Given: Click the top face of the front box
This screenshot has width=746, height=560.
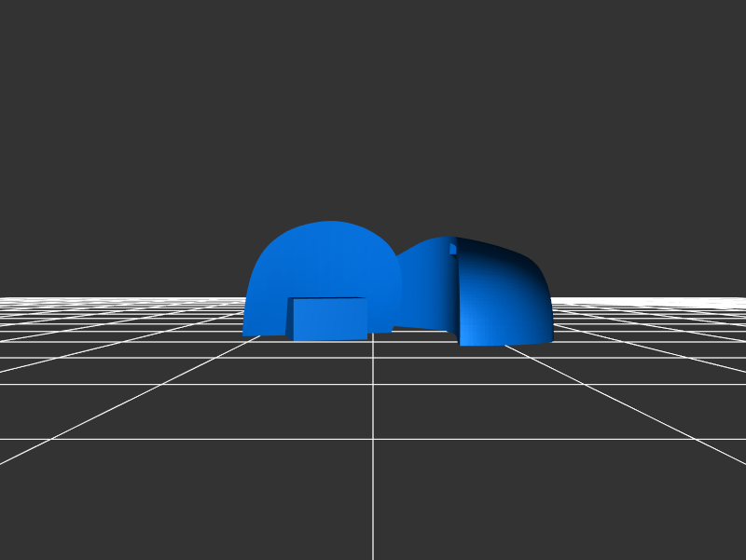Looking at the screenshot, I should click(326, 299).
